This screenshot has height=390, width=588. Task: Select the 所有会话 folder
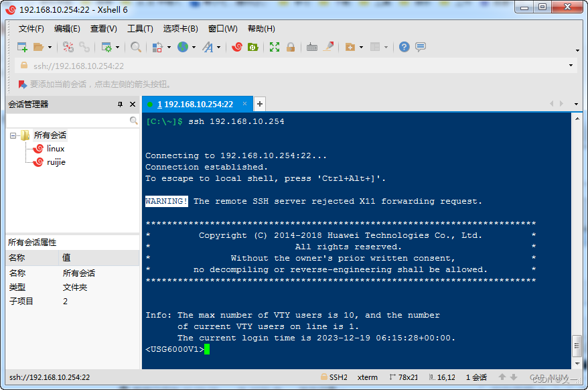coord(50,135)
